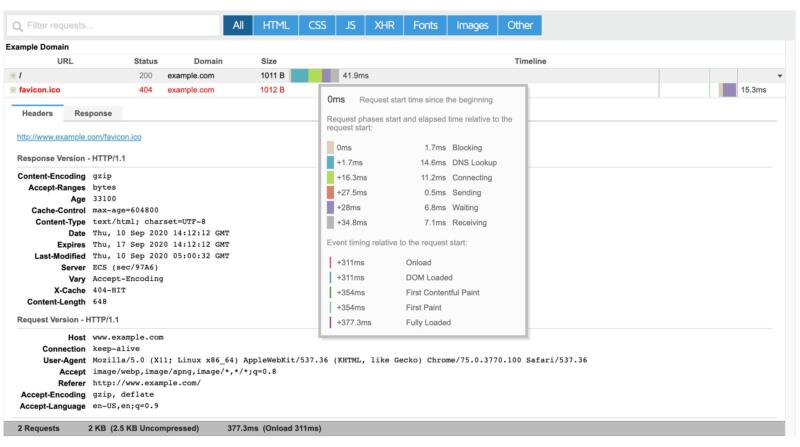Click the Connecting phase green swatch
The height and width of the screenshot is (447, 800).
332,177
